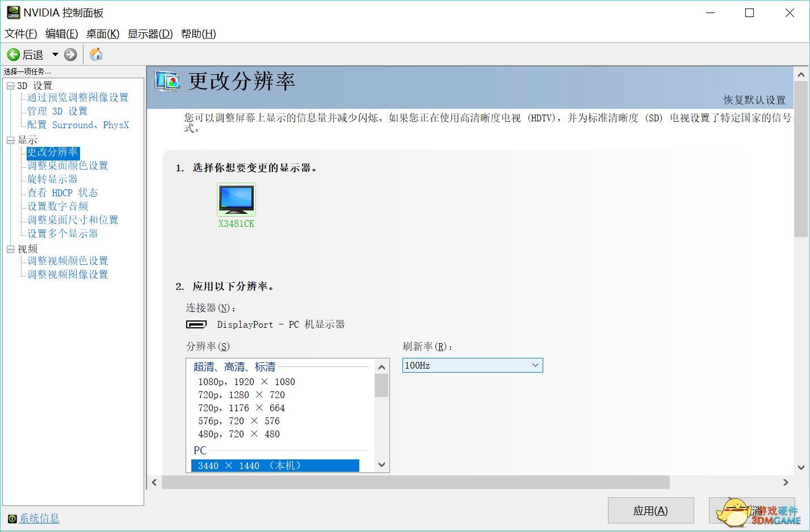This screenshot has height=532, width=810.
Task: Maximize the NVIDIA 控制面板 window
Action: click(749, 12)
